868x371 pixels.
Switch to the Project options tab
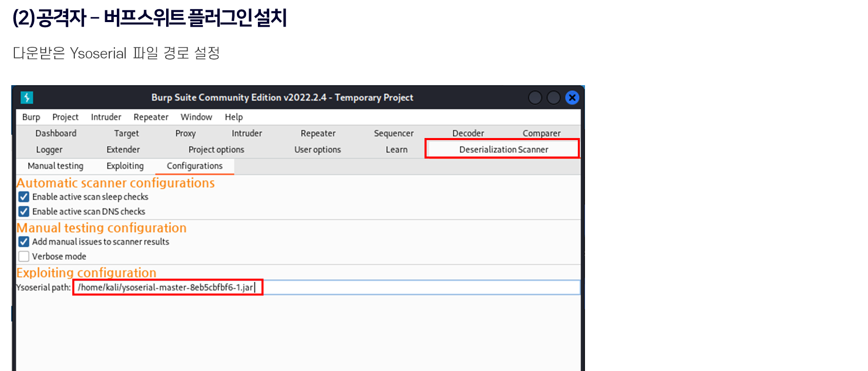(x=216, y=150)
